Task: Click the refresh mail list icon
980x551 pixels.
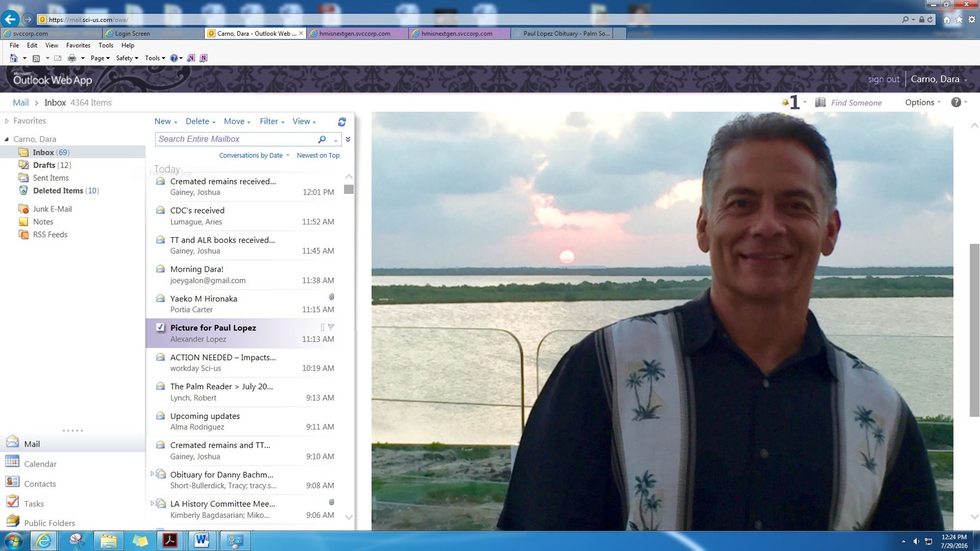Action: click(x=342, y=121)
